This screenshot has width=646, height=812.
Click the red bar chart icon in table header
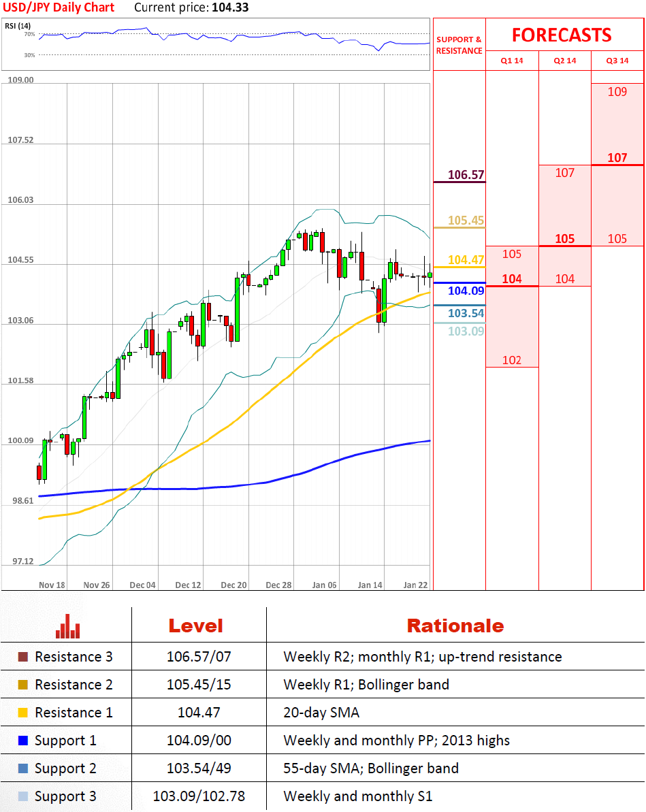tap(67, 626)
